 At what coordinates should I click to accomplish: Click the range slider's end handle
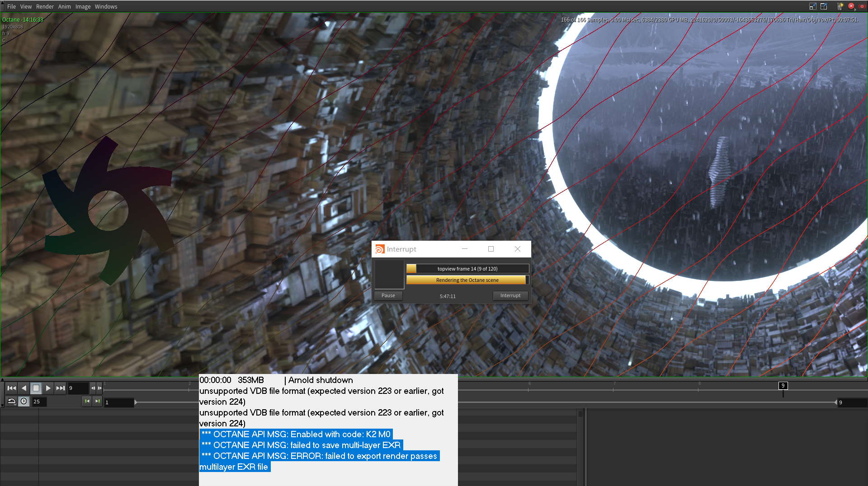pos(835,402)
